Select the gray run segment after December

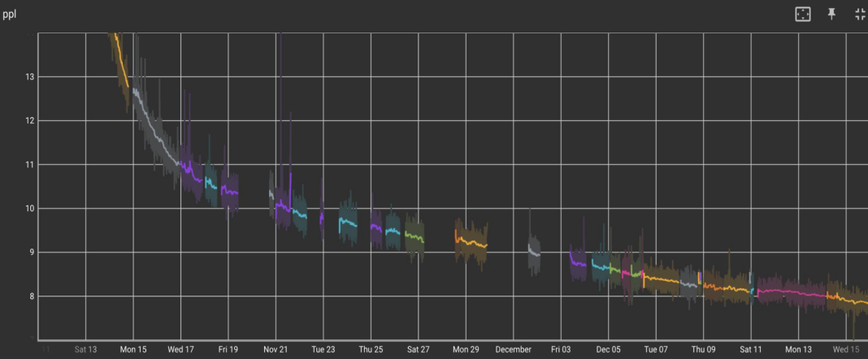point(534,252)
